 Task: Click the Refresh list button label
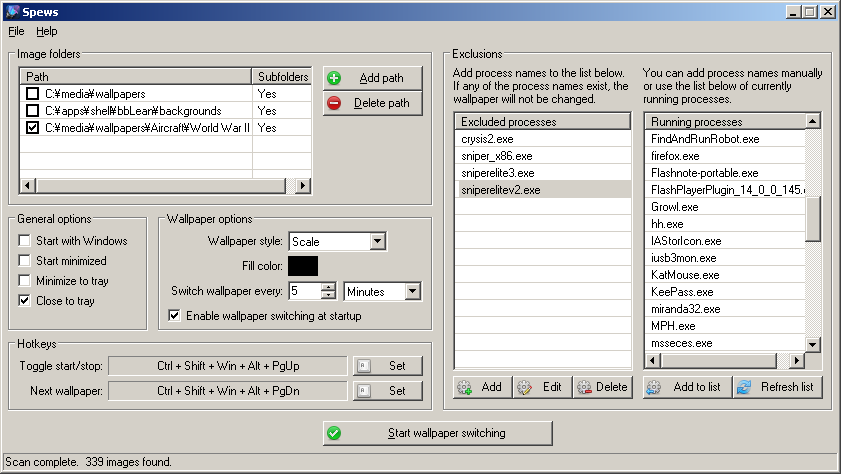tap(787, 387)
